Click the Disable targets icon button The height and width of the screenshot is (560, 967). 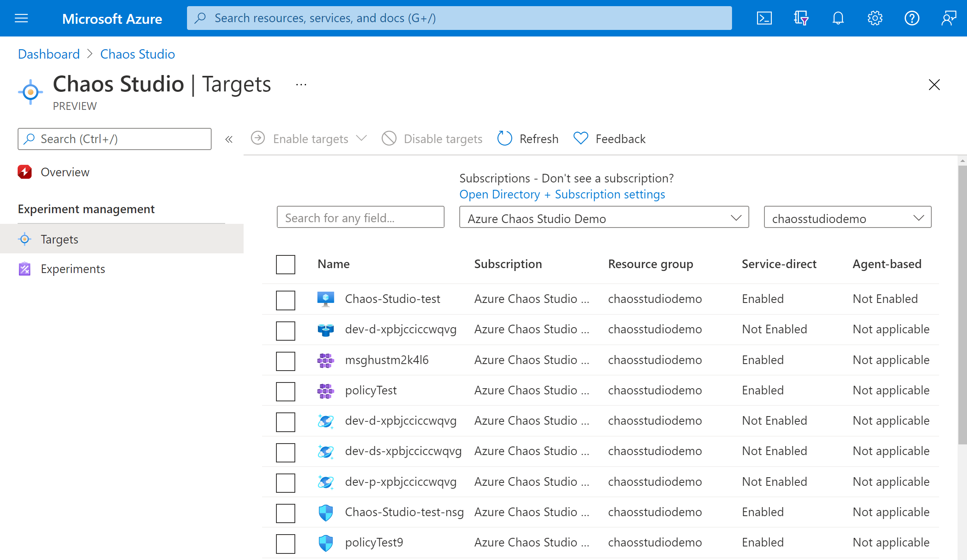[389, 138]
